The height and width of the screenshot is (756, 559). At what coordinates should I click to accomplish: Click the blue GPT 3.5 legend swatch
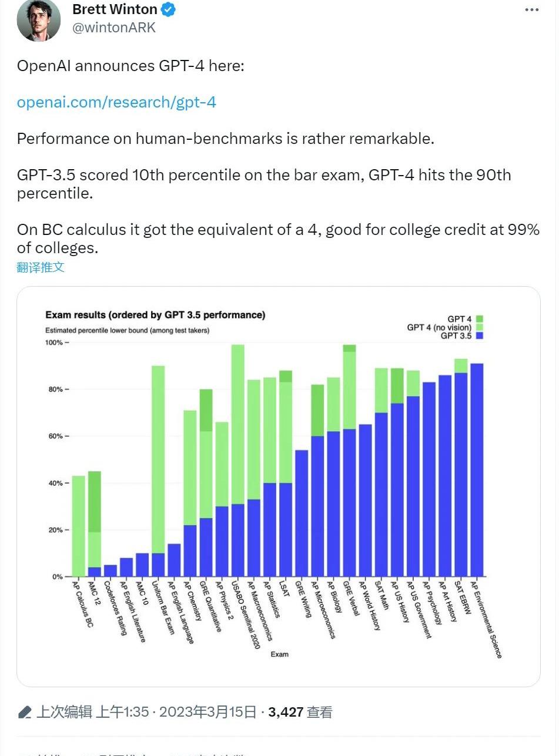tap(480, 336)
